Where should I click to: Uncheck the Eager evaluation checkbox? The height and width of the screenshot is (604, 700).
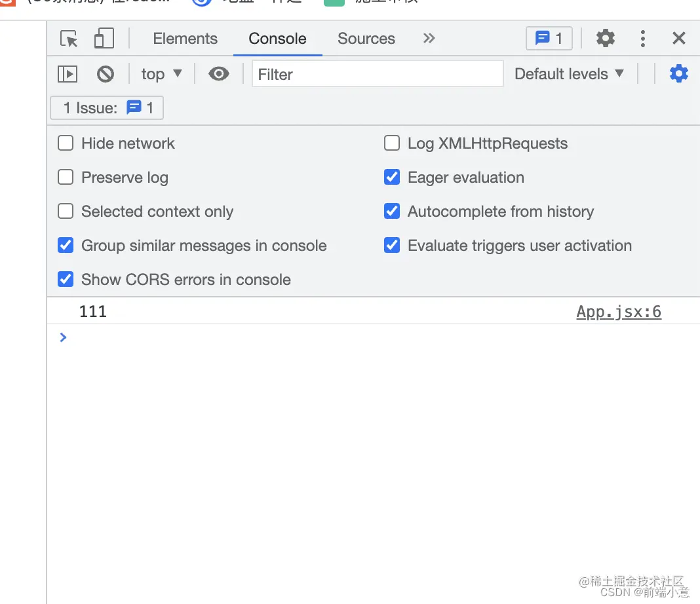tap(392, 177)
